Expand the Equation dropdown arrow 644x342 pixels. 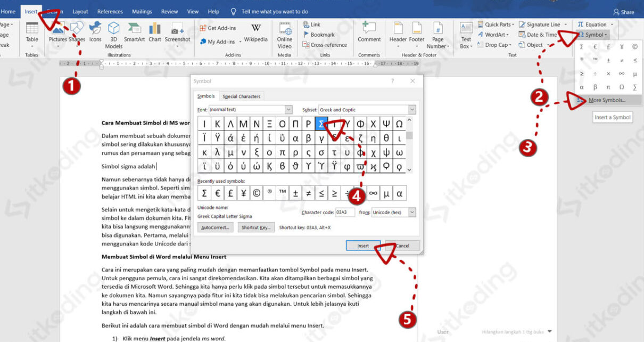(x=612, y=25)
